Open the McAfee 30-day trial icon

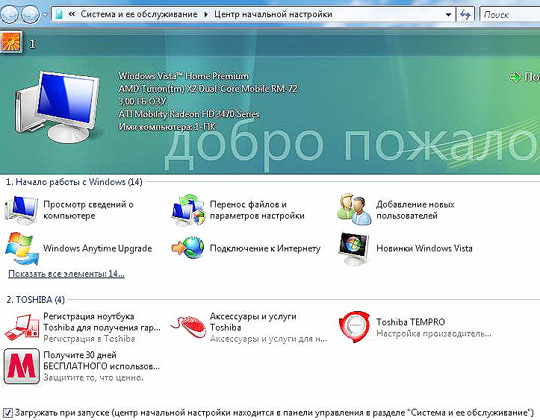[x=22, y=366]
